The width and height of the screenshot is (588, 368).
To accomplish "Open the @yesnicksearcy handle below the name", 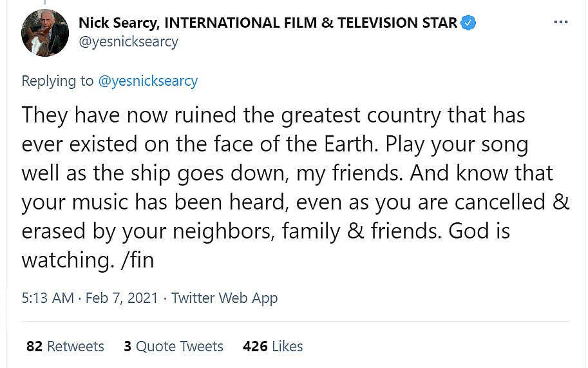I will coord(128,42).
